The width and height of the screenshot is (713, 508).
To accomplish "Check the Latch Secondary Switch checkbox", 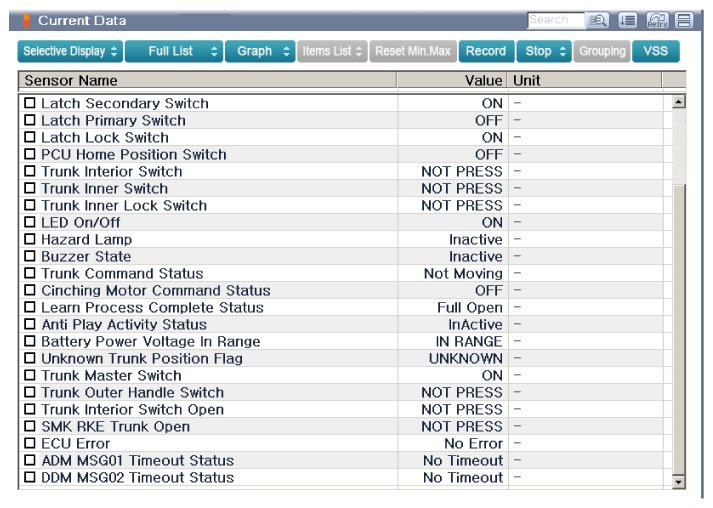I will click(29, 104).
